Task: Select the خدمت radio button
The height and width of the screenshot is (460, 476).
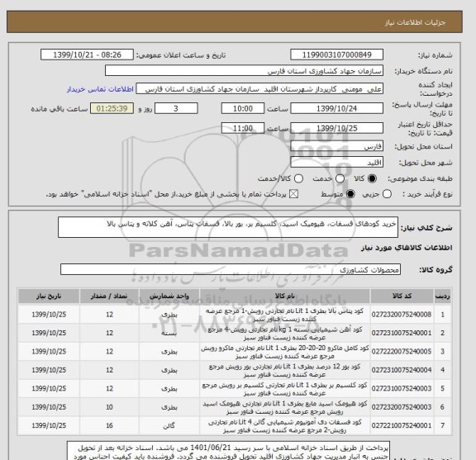Action: pyautogui.click(x=340, y=178)
